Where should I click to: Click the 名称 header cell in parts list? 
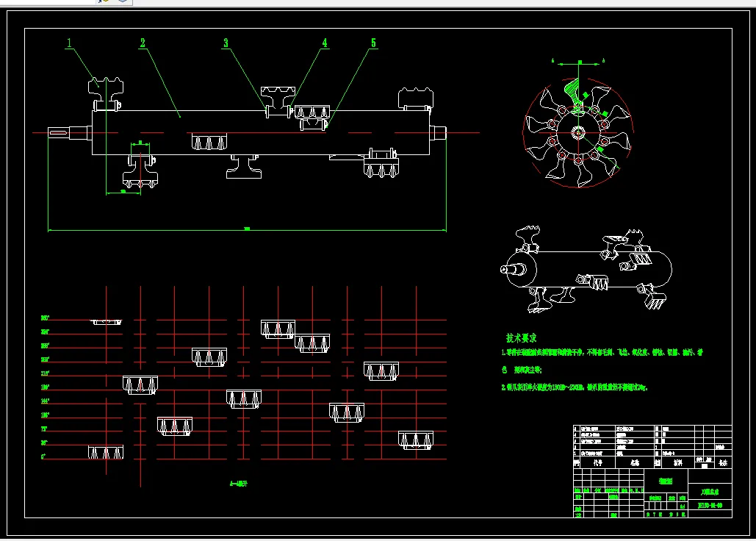click(635, 462)
